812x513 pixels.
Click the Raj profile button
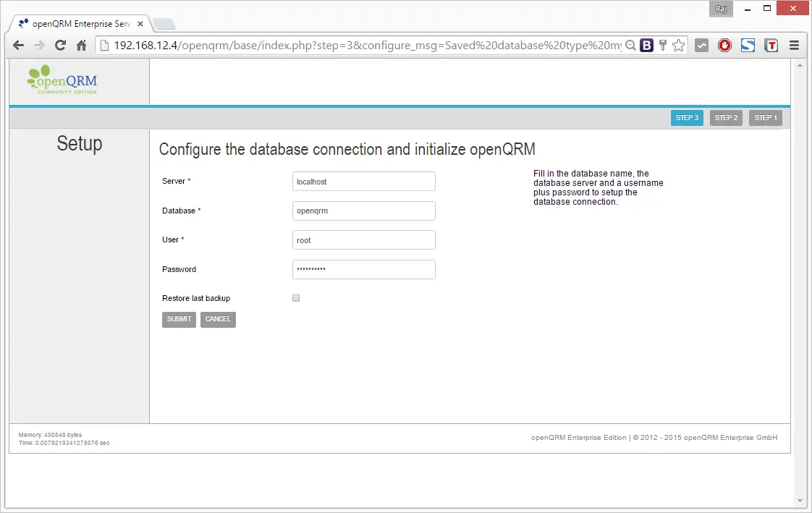(x=721, y=9)
